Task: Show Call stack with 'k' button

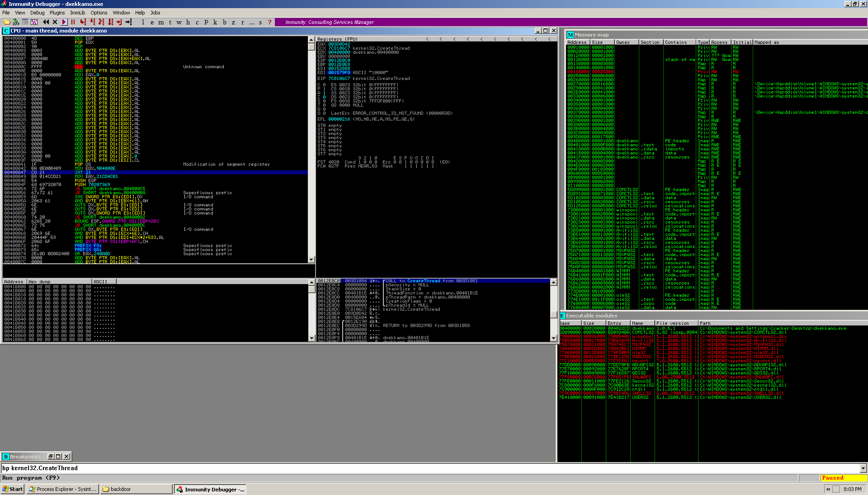Action: click(215, 22)
